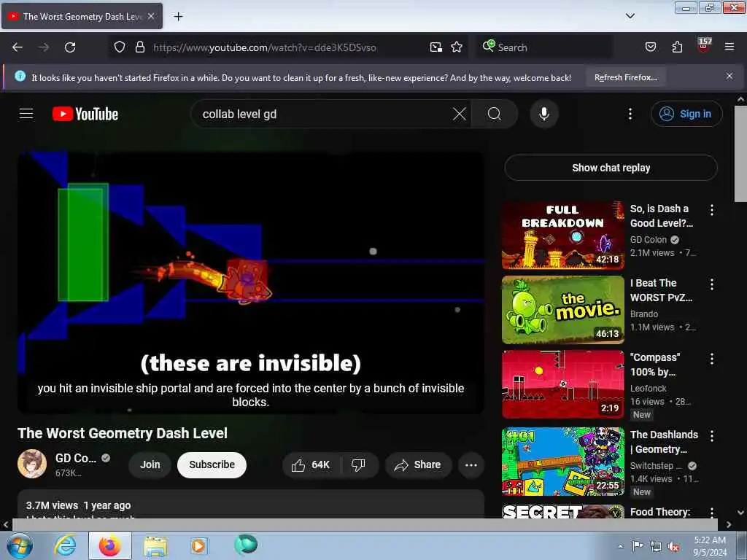Open the Pocket save icon
Screen dimensions: 747x560
click(x=650, y=47)
